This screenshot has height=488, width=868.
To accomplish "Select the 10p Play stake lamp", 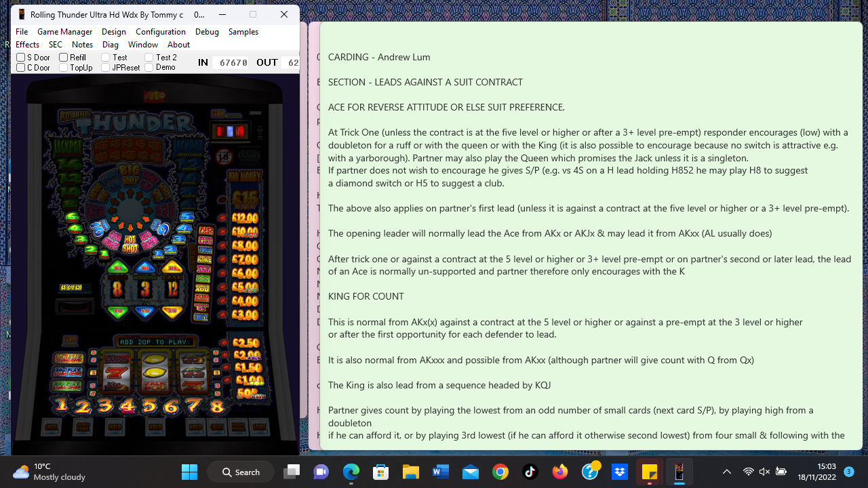I will [68, 359].
